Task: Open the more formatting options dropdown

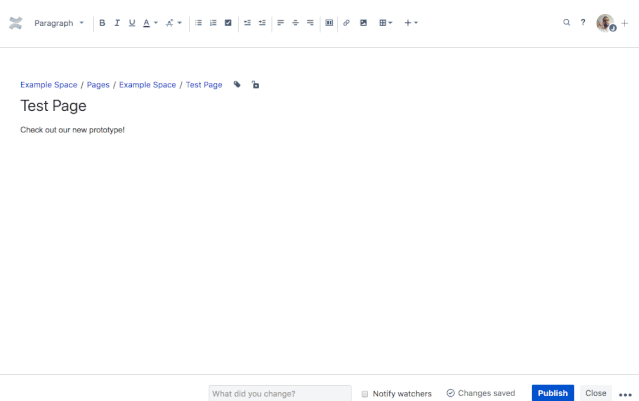Action: click(174, 23)
